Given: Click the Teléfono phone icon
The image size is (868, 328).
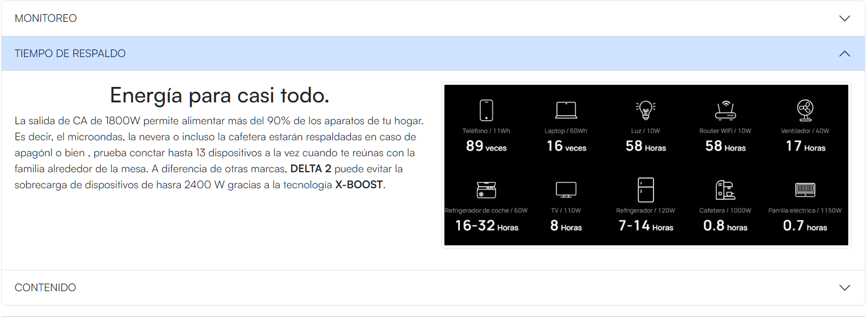Looking at the screenshot, I should pyautogui.click(x=486, y=110).
